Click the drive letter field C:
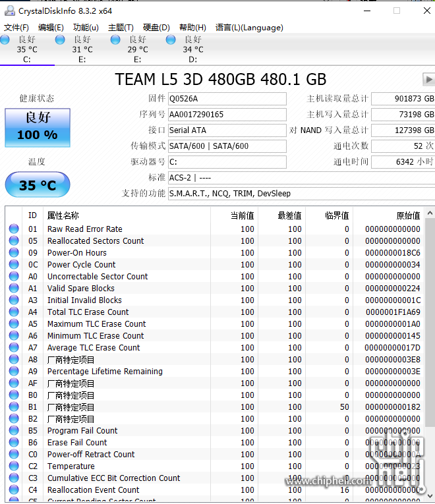This screenshot has height=504, width=435. pos(227,161)
